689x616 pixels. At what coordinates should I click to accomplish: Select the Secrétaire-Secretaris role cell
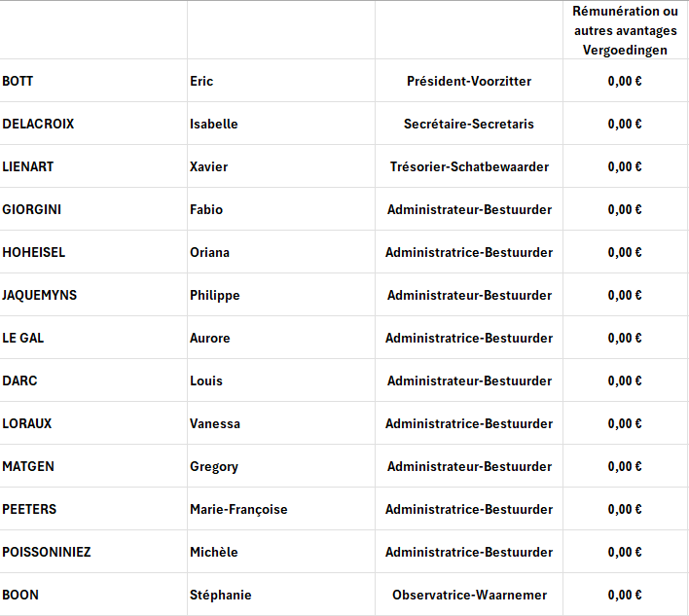coord(469,124)
